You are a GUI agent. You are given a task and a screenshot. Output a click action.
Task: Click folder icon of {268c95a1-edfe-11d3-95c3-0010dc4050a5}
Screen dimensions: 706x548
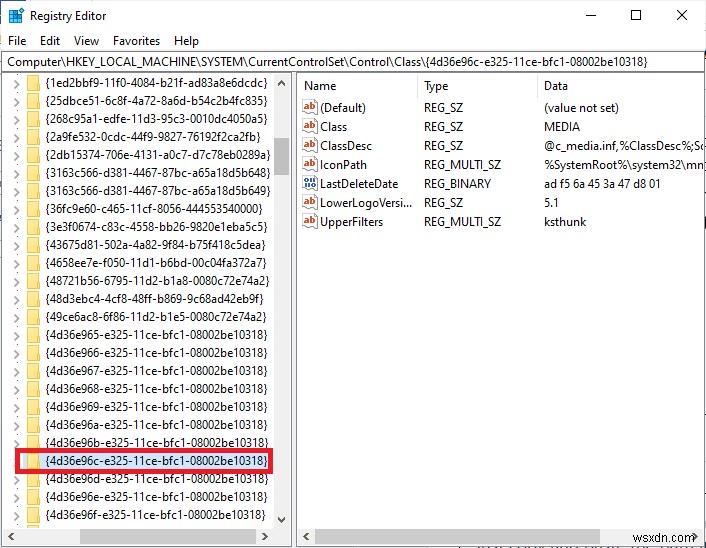click(x=33, y=119)
